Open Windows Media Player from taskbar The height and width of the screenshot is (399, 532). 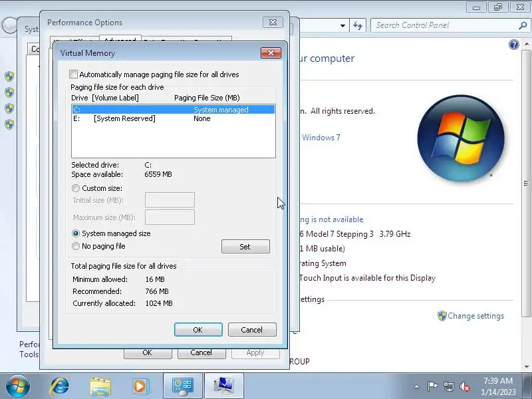140,386
